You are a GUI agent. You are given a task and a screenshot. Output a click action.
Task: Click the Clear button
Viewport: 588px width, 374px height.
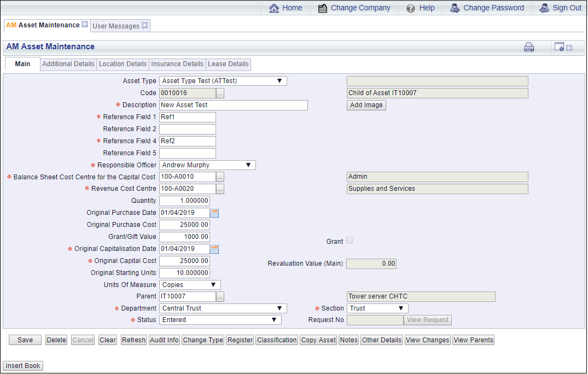(108, 340)
